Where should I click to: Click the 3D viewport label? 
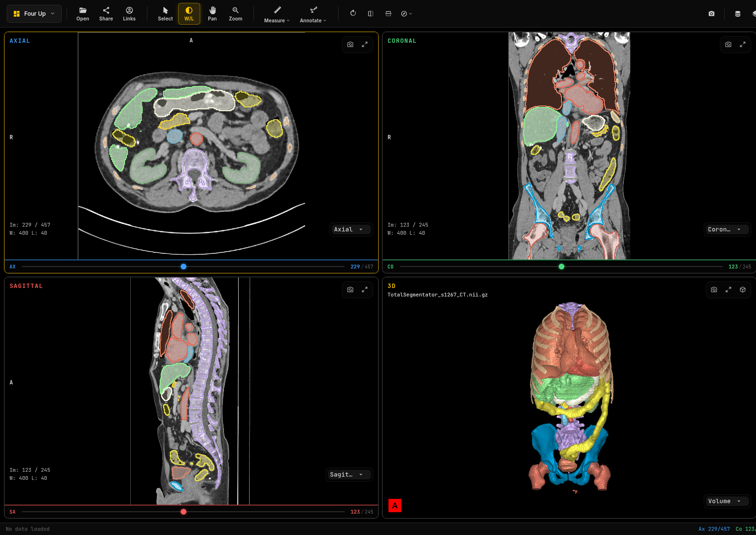[x=391, y=286]
